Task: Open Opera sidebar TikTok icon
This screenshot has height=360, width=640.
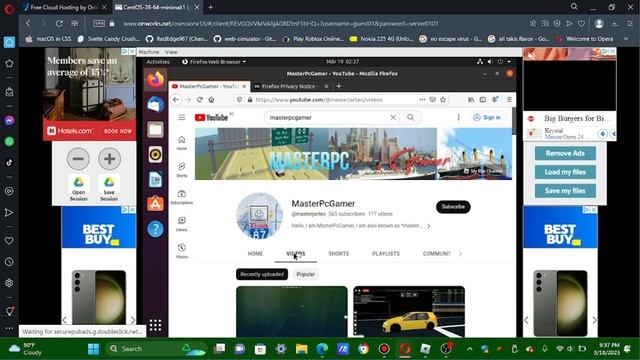Action: point(9,162)
